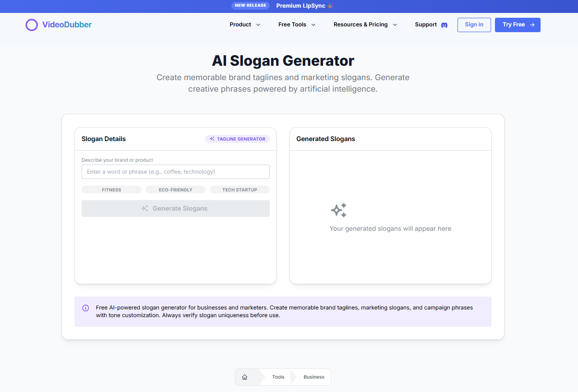Click the brand description input field
The height and width of the screenshot is (392, 578).
pos(175,171)
